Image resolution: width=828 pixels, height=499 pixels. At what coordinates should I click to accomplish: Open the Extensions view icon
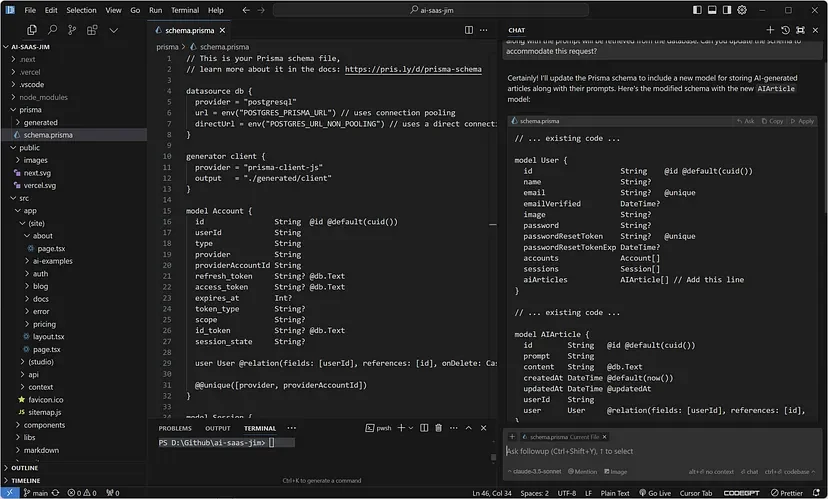[x=92, y=30]
